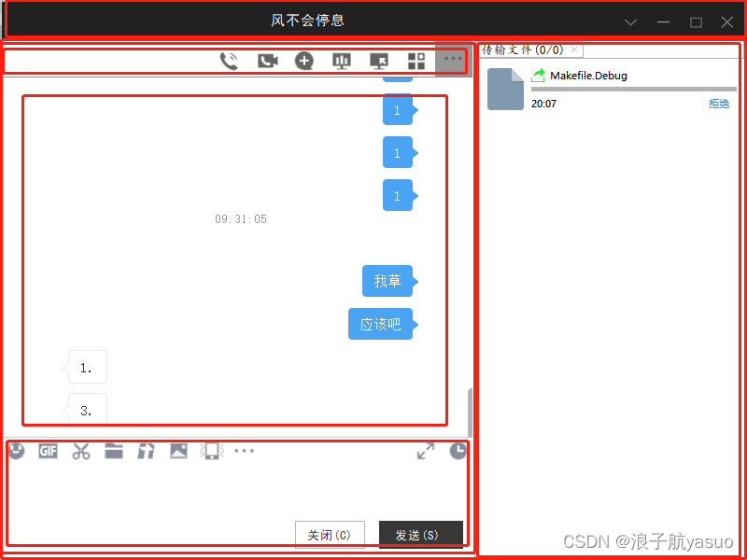Click the phone shake window icon
The image size is (747, 560).
tap(212, 451)
